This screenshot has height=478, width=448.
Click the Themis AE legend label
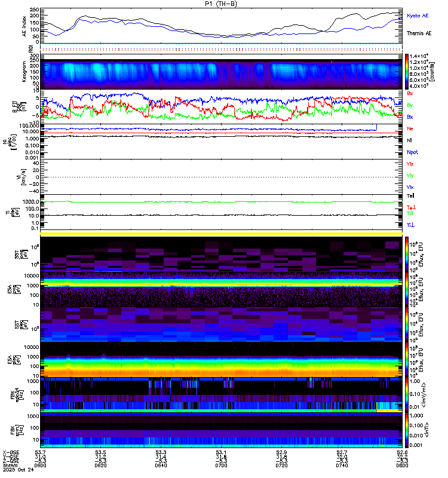point(419,33)
